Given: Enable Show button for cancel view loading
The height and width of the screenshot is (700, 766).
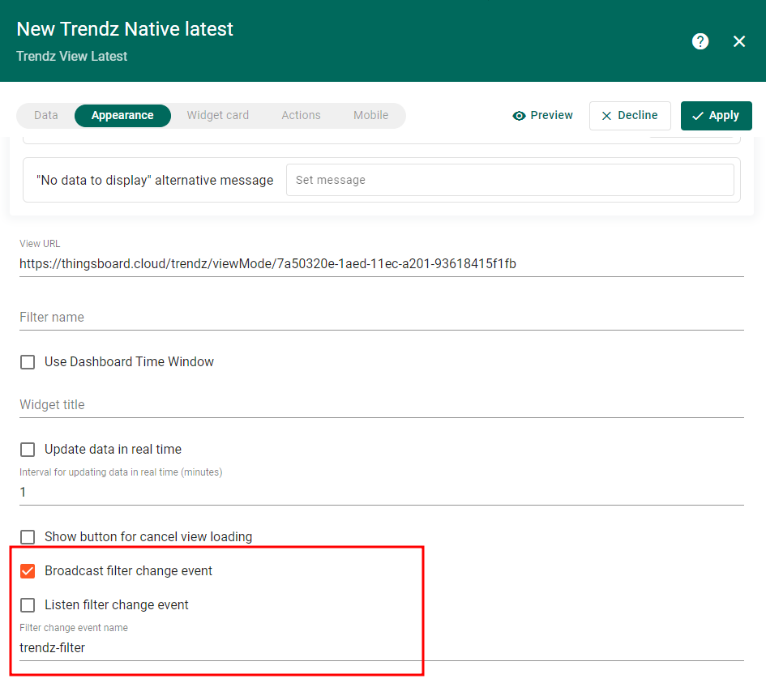Looking at the screenshot, I should 28,537.
